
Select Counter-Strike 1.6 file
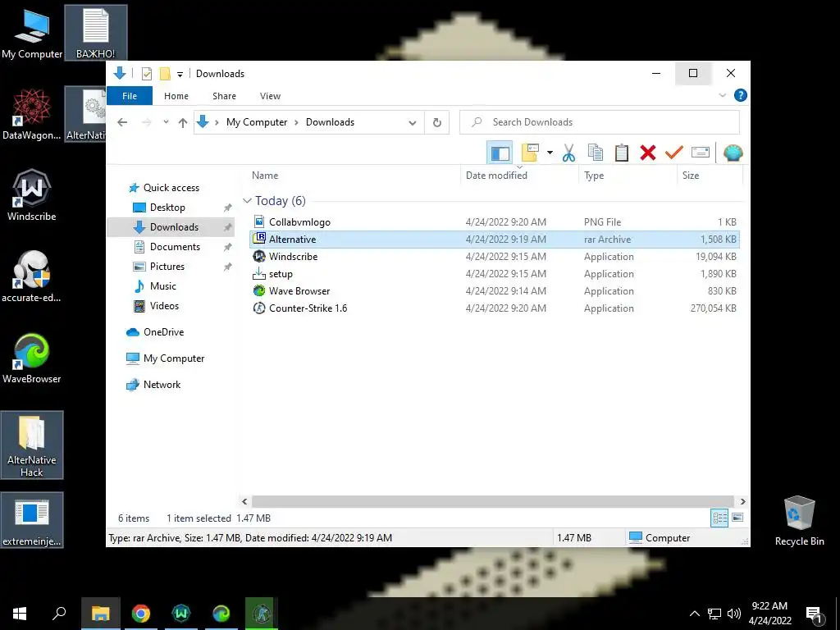(x=495, y=308)
